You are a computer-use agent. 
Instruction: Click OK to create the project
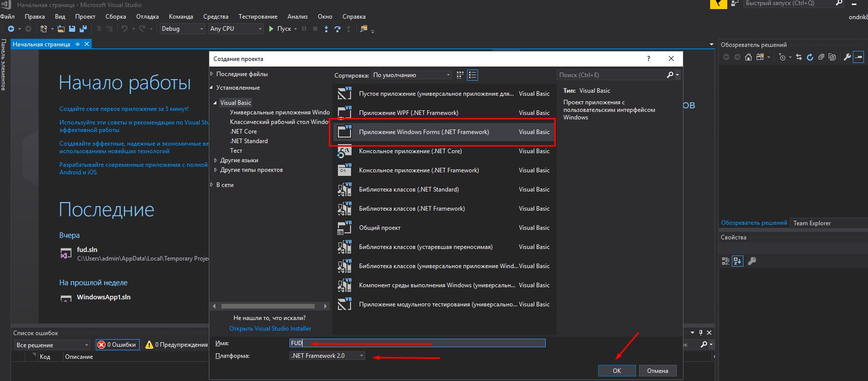click(x=617, y=371)
